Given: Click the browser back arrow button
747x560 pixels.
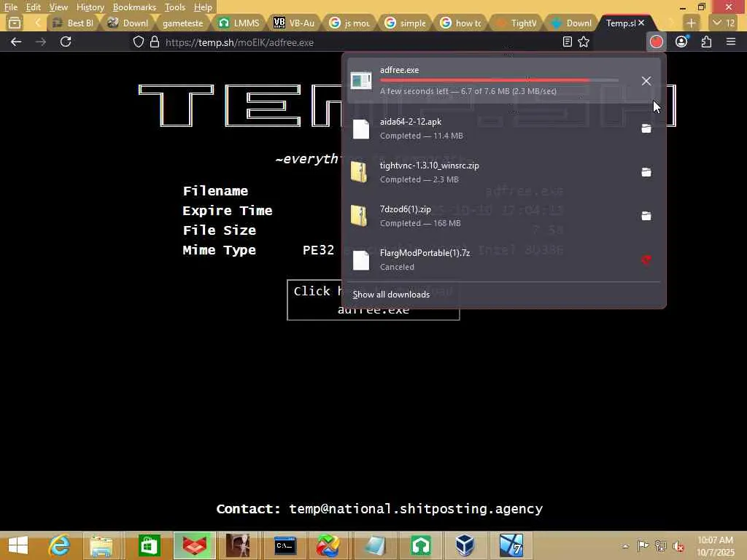Looking at the screenshot, I should coord(16,42).
